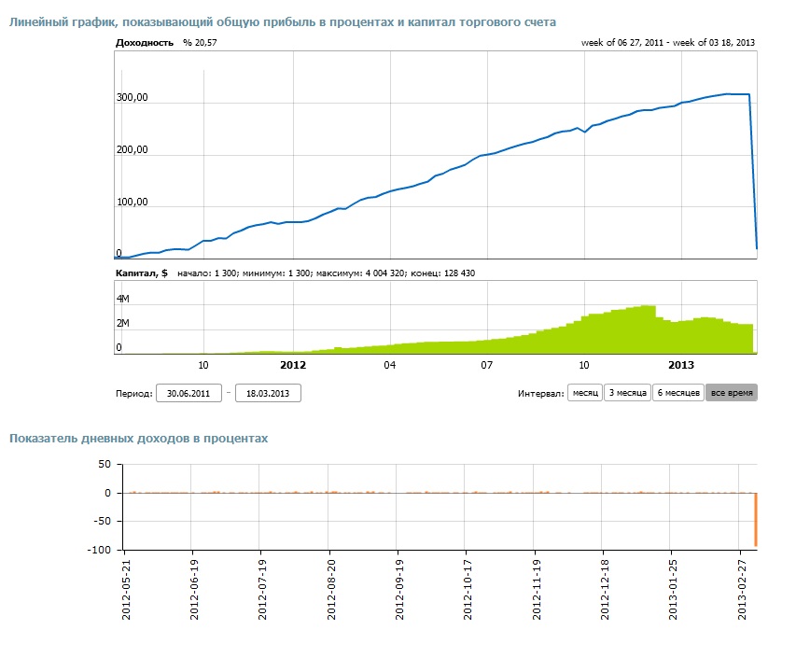The height and width of the screenshot is (672, 810).
Task: Click the 2012 year marker on timeline
Action: [x=293, y=365]
